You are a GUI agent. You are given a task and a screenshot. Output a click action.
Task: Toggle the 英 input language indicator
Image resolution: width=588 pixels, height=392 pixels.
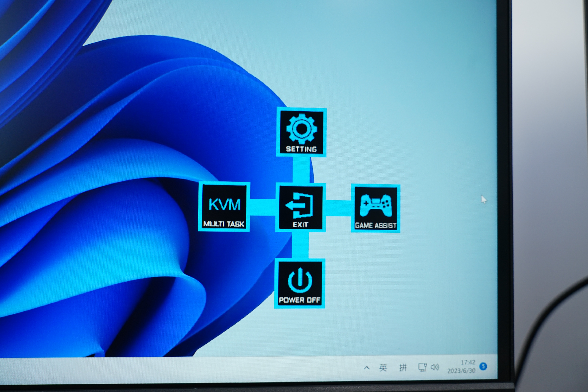[x=383, y=368]
